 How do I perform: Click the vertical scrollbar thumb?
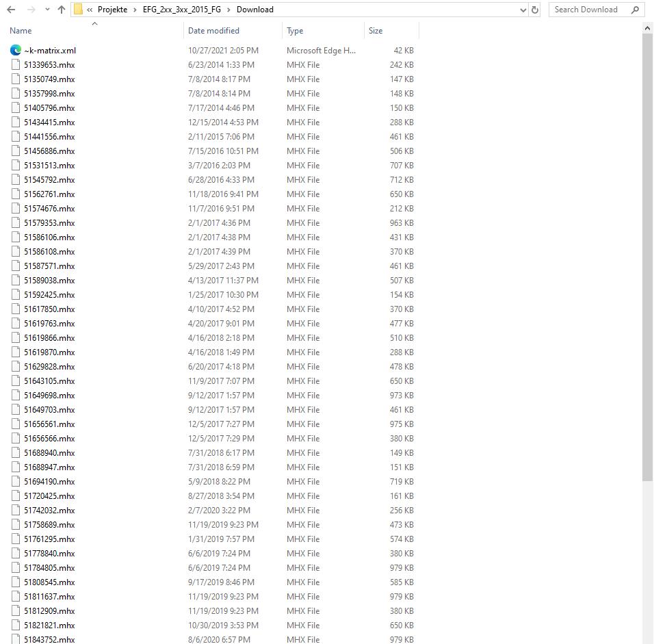647,257
